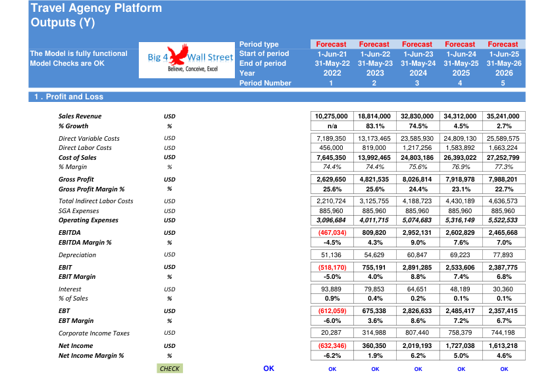Viewport: 554px width, 392px height.
Task: Select the '% Growth' row label
Action: click(74, 126)
